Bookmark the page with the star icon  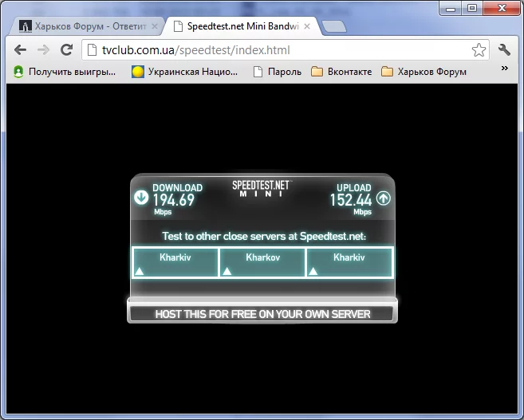tap(479, 50)
